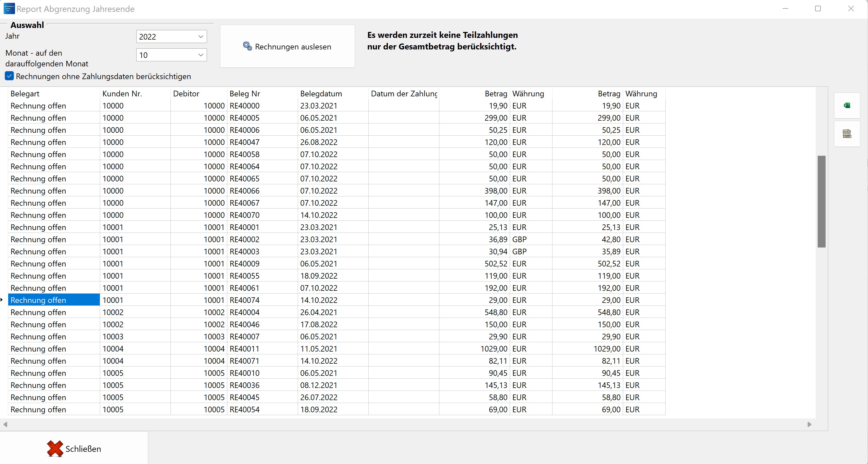The image size is (868, 464).
Task: Click the converted amount 35,89
Action: [588, 251]
